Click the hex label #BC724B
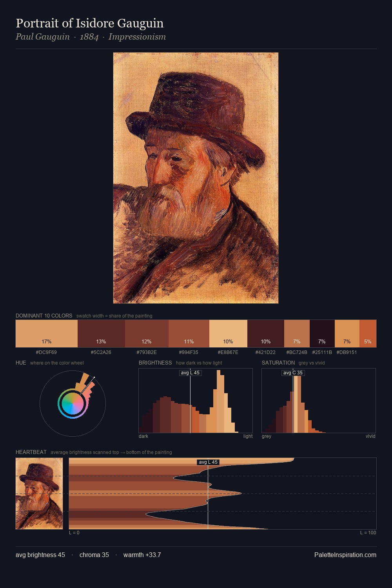 tap(297, 352)
